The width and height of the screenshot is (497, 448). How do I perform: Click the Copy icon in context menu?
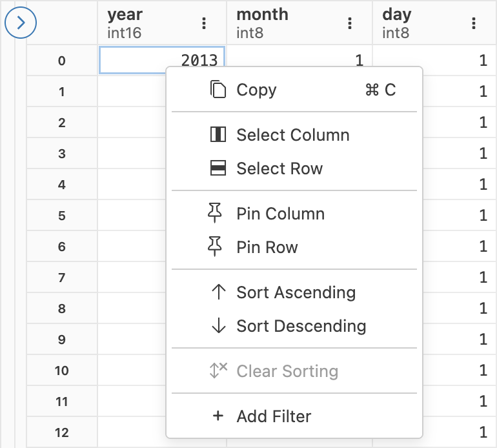pyautogui.click(x=219, y=90)
